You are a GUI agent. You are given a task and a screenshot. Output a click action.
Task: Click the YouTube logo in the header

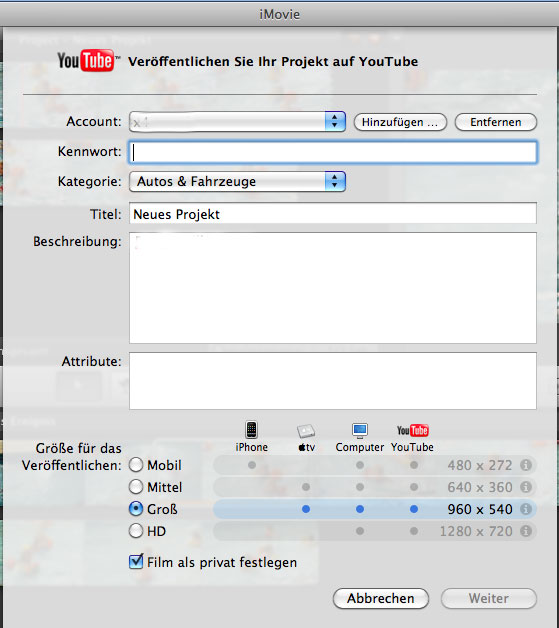coord(88,60)
